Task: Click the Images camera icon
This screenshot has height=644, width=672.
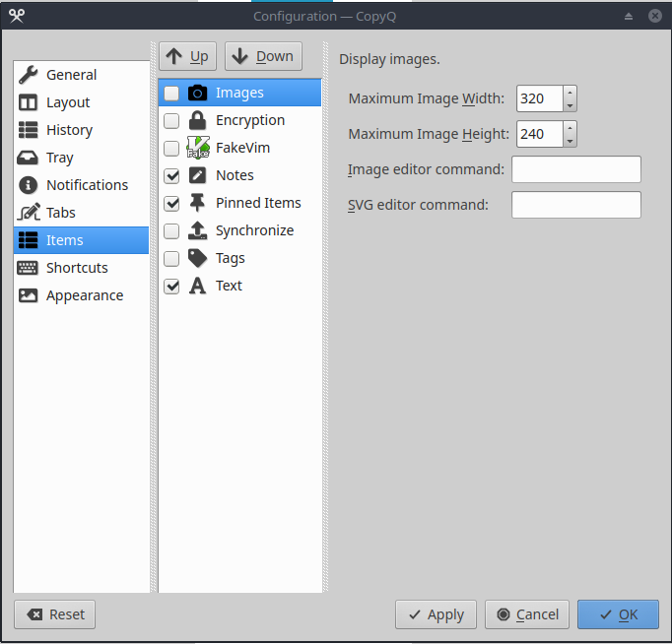Action: [198, 93]
